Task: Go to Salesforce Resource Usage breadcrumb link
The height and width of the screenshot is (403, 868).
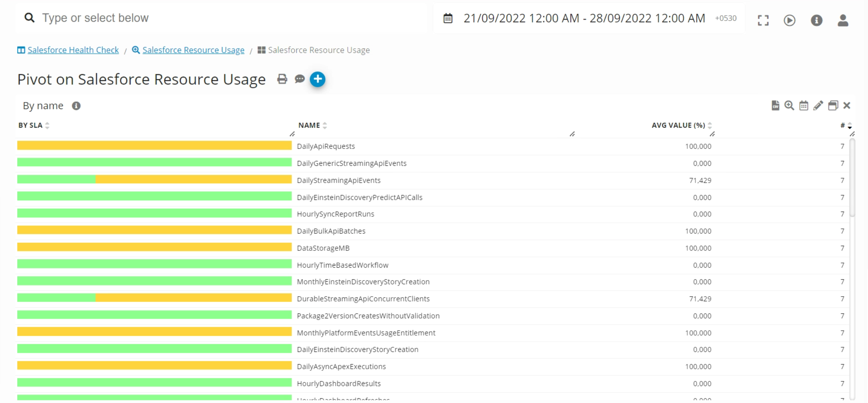Action: [x=193, y=50]
